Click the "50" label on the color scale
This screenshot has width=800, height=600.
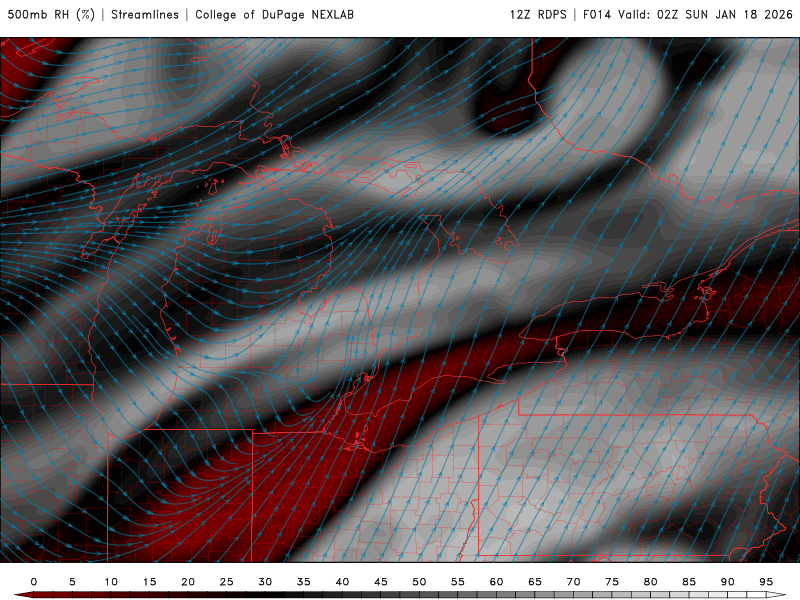point(419,582)
